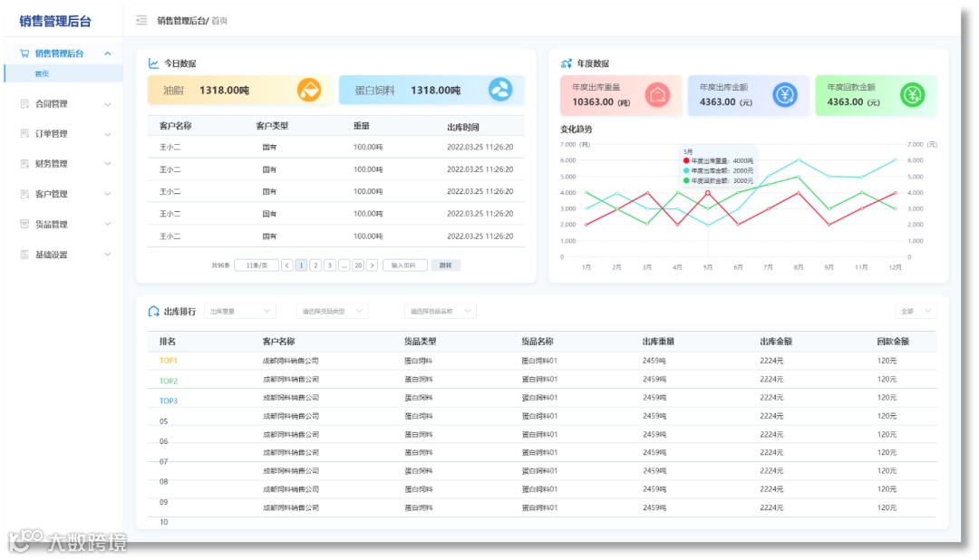Click the 年度回款金额 4363.00 card

[x=876, y=95]
